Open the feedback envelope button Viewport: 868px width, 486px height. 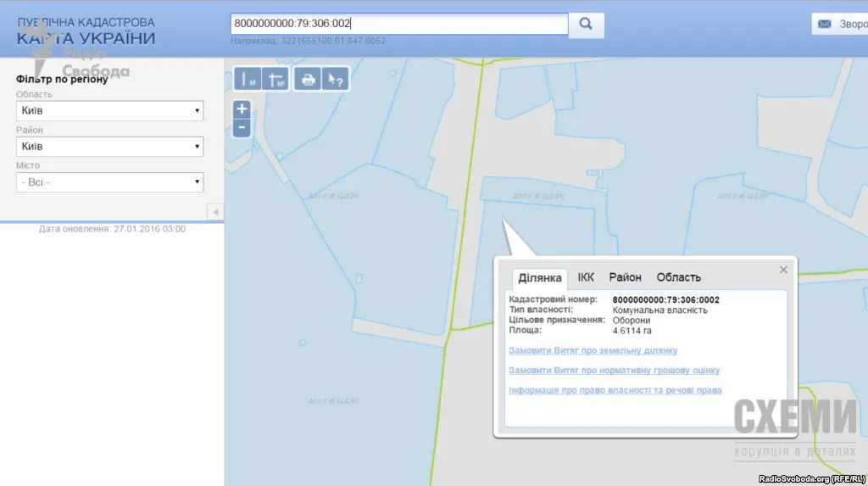[839, 24]
